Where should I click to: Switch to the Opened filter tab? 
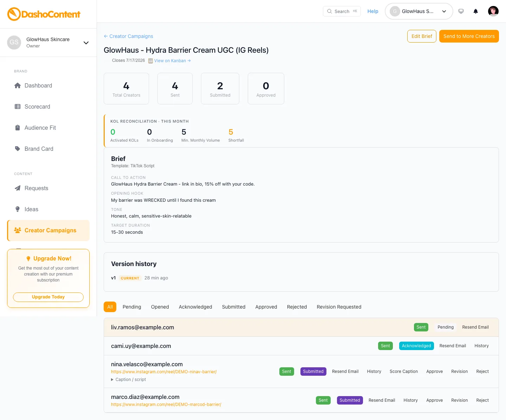pyautogui.click(x=160, y=307)
